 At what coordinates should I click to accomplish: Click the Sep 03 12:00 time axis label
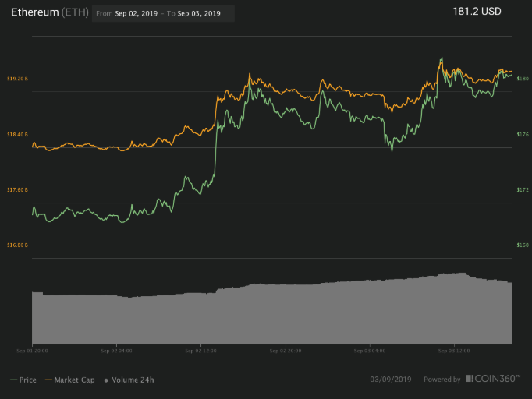[x=454, y=351]
